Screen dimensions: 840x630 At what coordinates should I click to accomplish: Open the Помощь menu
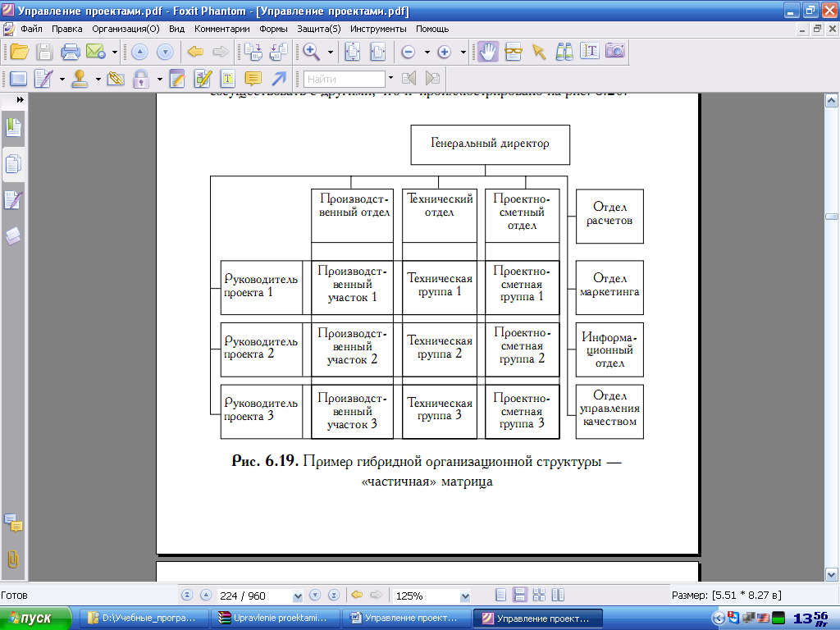pos(432,29)
